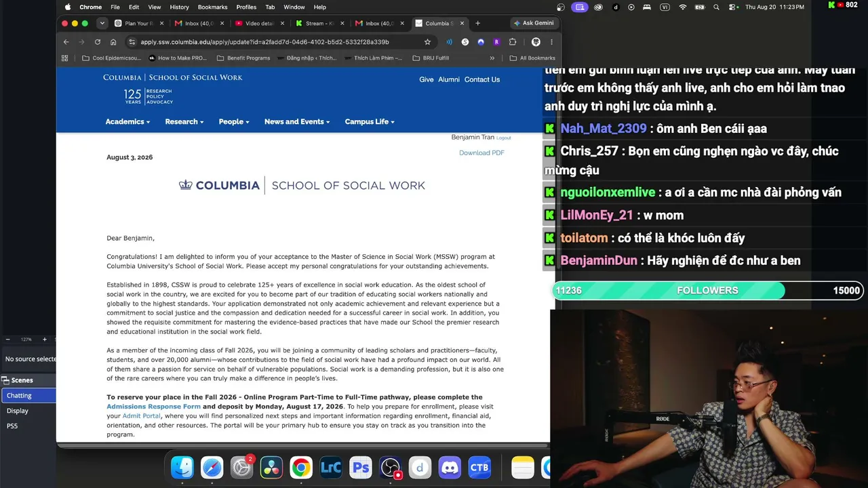Image resolution: width=868 pixels, height=488 pixels.
Task: Open the How to Make PRO... bookmark
Action: pos(177,58)
